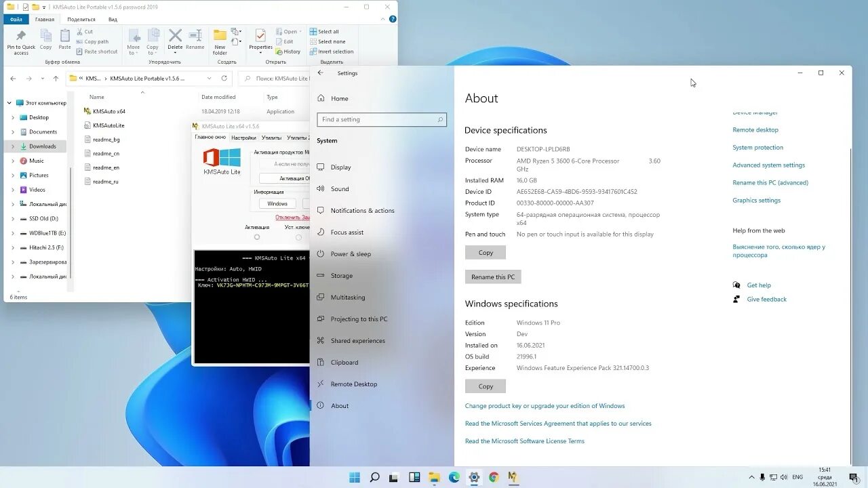Click Explorer up-one-level arrow
Screen dimensions: 868x488
tap(56, 79)
